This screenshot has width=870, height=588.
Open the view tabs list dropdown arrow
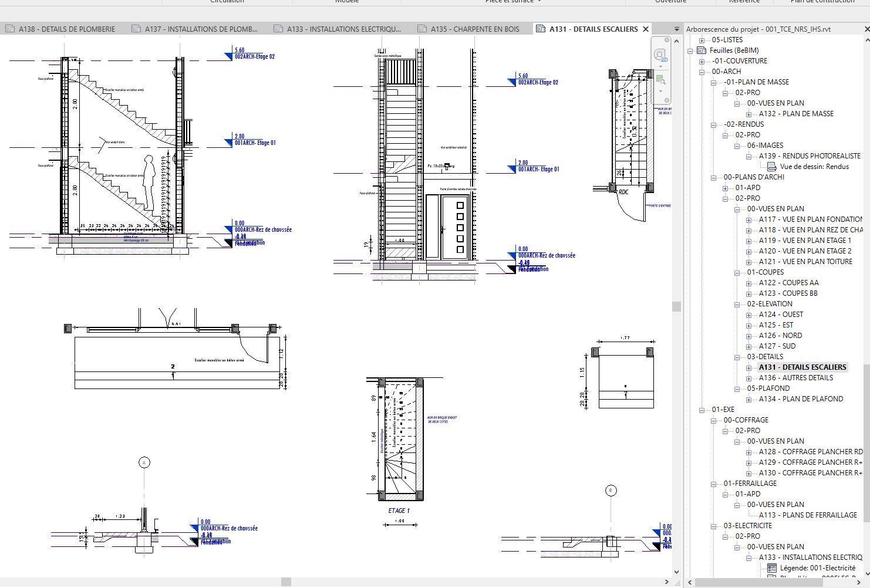click(677, 29)
